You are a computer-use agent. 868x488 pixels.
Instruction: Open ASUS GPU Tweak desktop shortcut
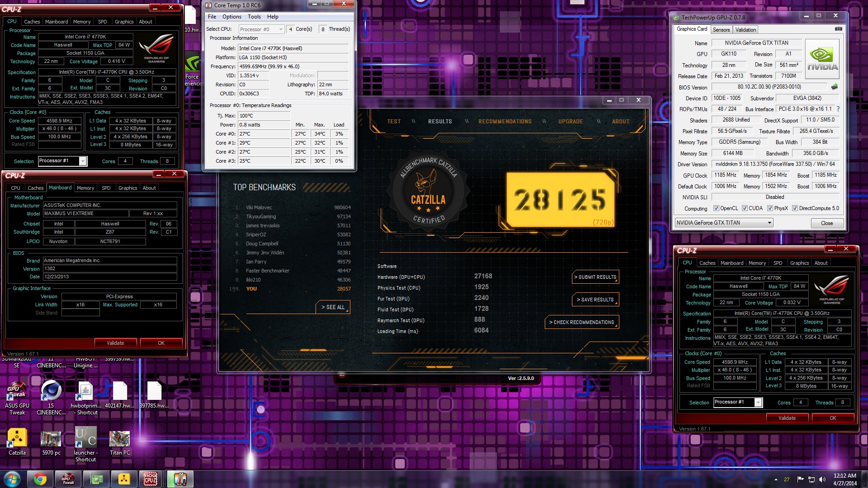click(17, 398)
